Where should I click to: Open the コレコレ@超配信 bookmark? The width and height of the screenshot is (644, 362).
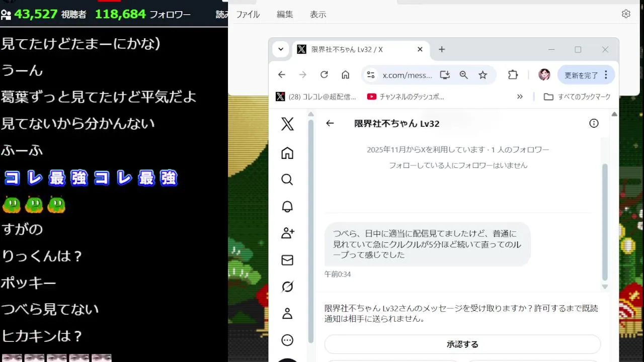[316, 97]
